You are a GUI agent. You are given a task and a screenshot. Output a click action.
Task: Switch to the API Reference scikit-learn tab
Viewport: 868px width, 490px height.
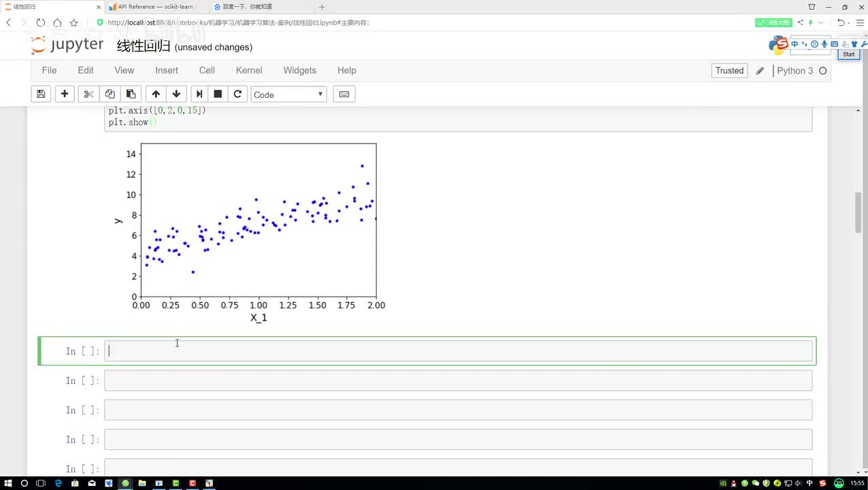click(156, 7)
